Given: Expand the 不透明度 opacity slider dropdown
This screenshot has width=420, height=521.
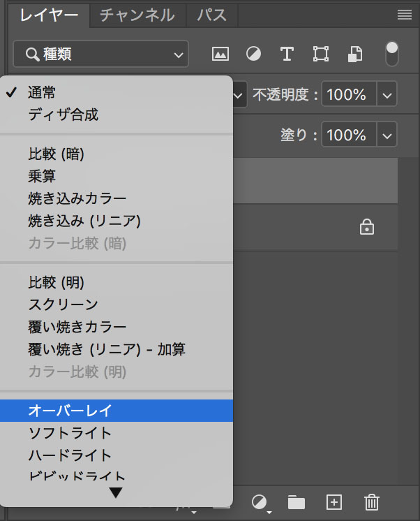Looking at the screenshot, I should tap(387, 94).
